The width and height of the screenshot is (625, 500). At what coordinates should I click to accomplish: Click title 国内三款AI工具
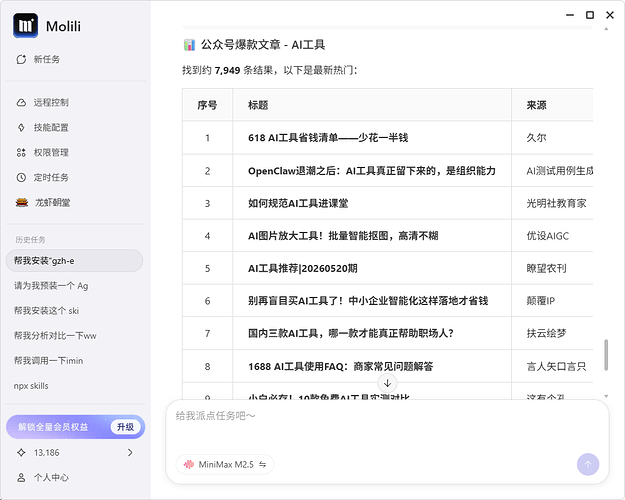point(351,333)
